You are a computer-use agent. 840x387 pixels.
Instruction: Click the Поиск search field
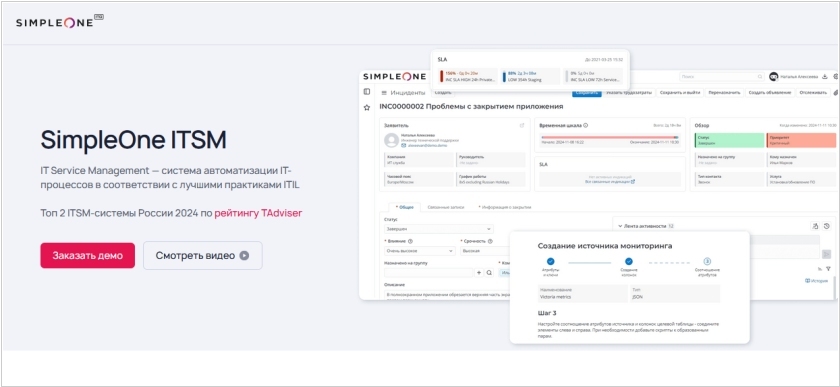coord(722,77)
